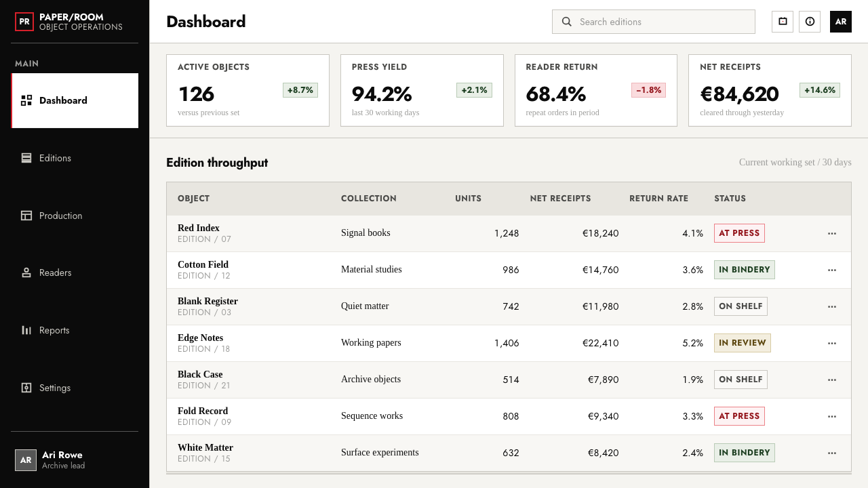The height and width of the screenshot is (488, 868).
Task: Click the +14.6% badge on Net Receipts card
Action: point(820,90)
